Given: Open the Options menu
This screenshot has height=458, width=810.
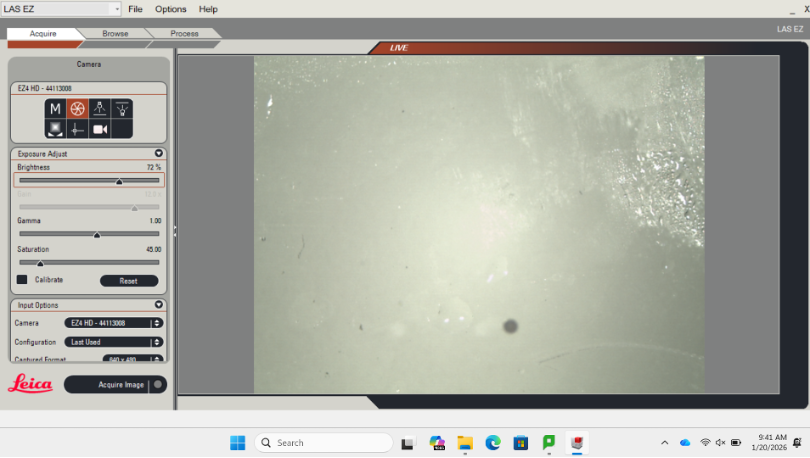Looking at the screenshot, I should tap(170, 9).
